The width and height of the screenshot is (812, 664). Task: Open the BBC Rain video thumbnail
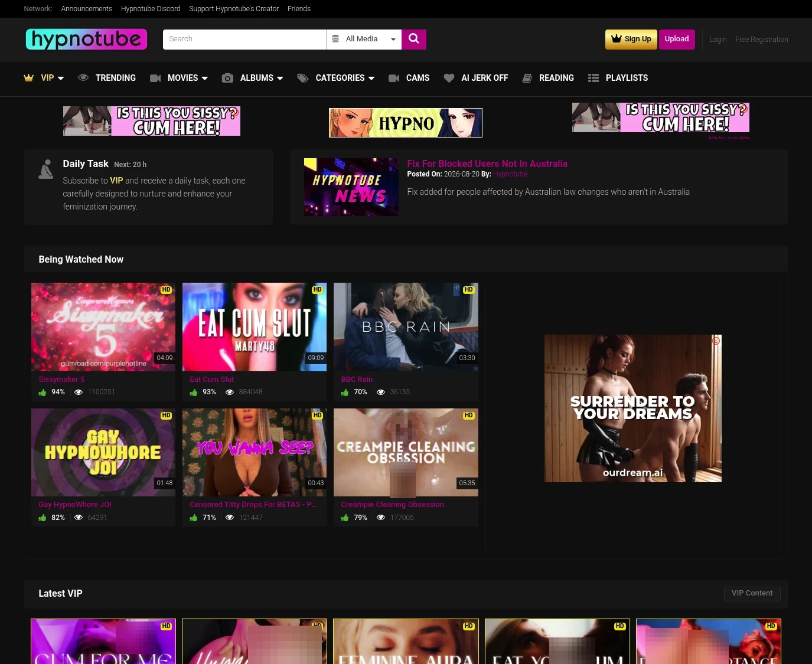tap(406, 327)
